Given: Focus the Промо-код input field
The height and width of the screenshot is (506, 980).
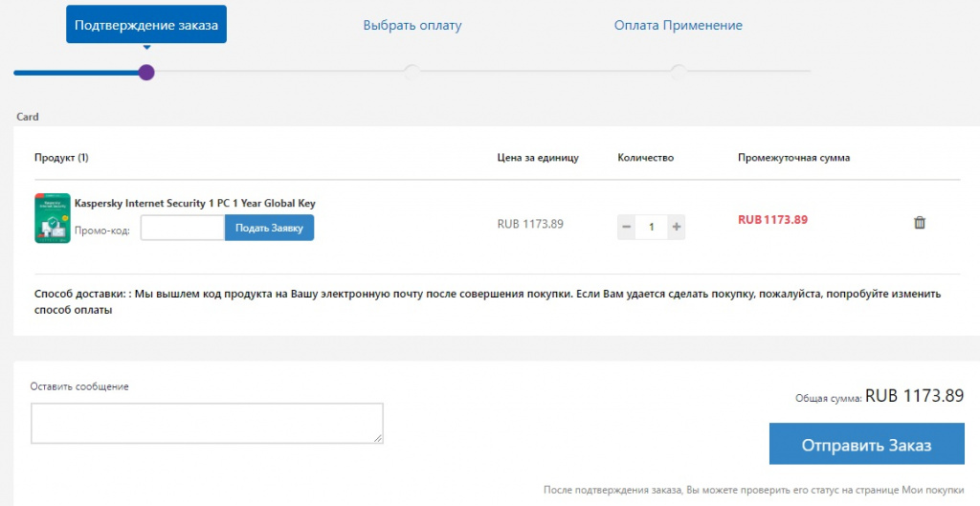Looking at the screenshot, I should [182, 228].
